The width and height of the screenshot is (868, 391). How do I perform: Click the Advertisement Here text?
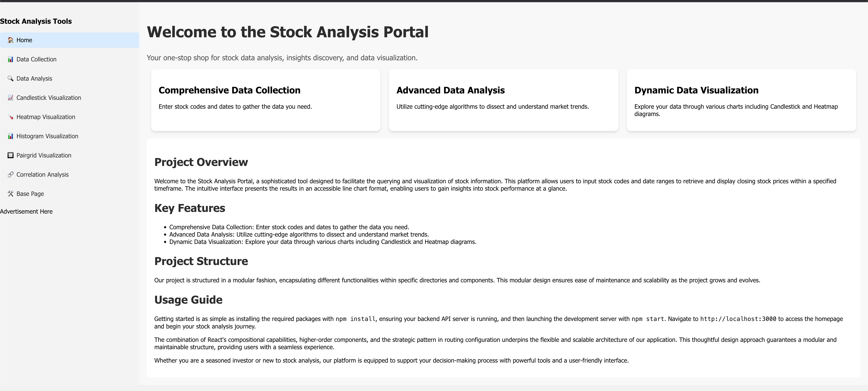[x=26, y=212]
